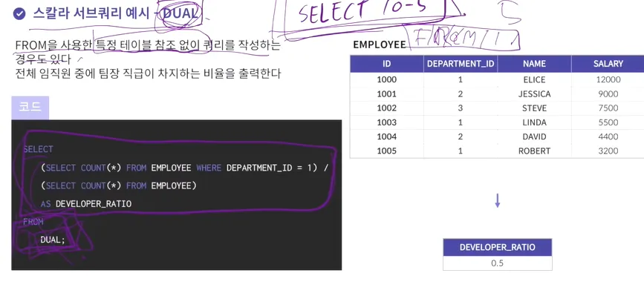
Task: Click the 0.5 result value cell
Action: coord(498,263)
